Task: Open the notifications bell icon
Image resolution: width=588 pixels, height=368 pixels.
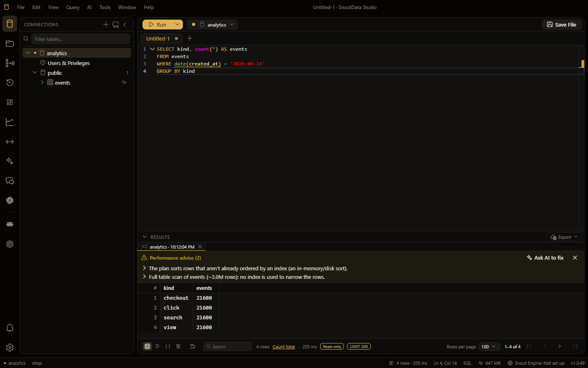Action: tap(10, 328)
